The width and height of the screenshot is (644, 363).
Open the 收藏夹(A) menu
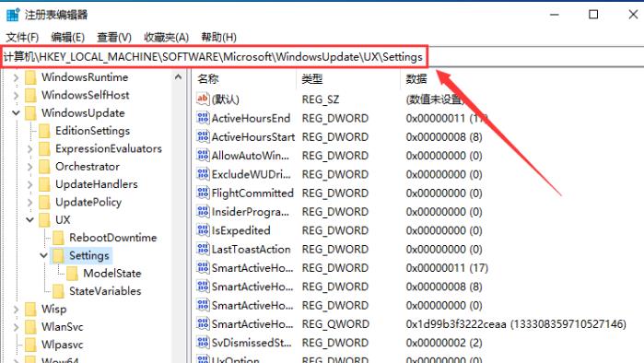[166, 38]
